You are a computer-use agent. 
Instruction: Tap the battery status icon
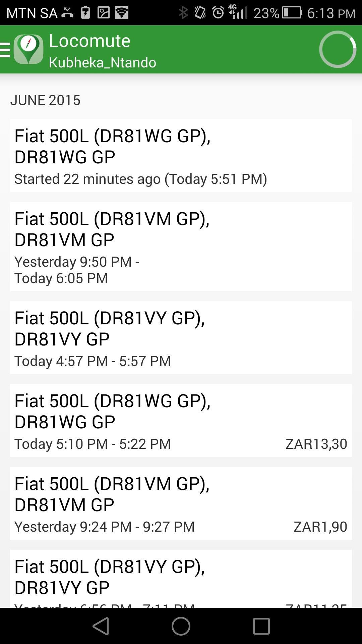pos(292,13)
